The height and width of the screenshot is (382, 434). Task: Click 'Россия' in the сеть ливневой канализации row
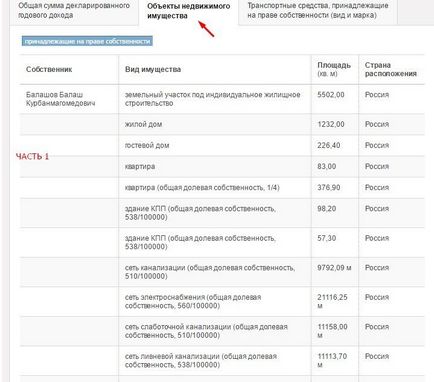click(x=377, y=356)
